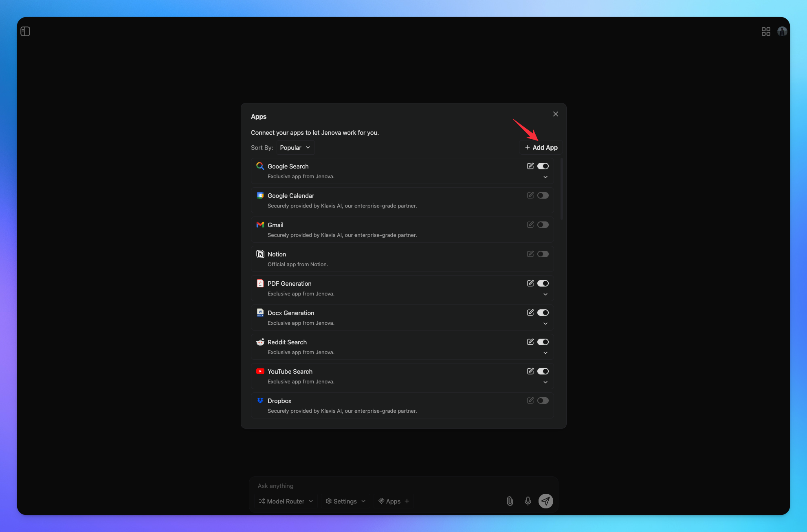Disable the PDF Generation toggle
Viewport: 807px width, 532px height.
pyautogui.click(x=543, y=283)
